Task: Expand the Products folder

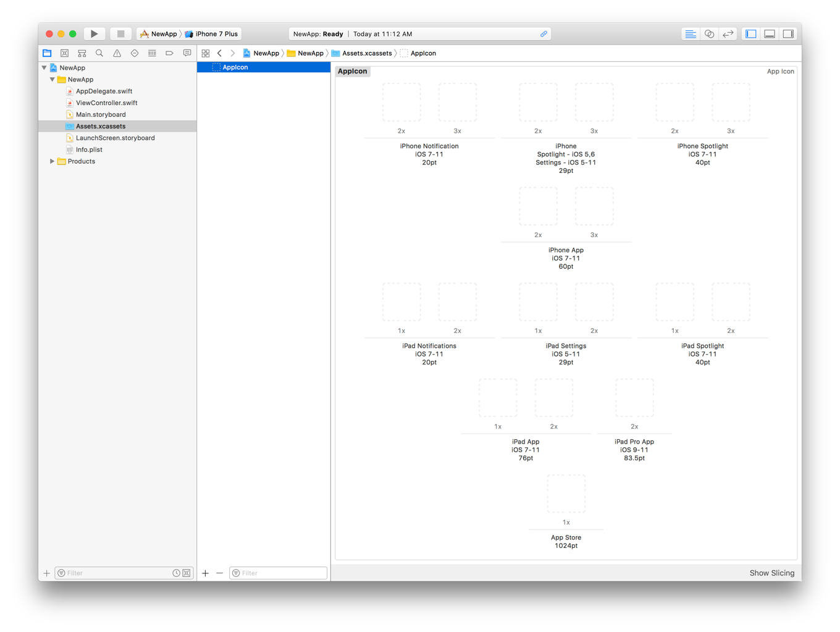Action: 52,161
